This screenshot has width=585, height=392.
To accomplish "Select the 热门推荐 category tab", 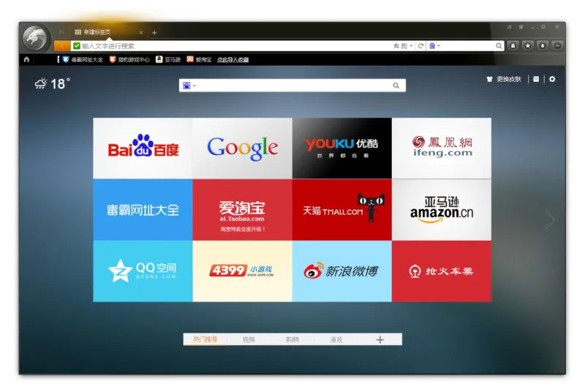I will [x=205, y=339].
